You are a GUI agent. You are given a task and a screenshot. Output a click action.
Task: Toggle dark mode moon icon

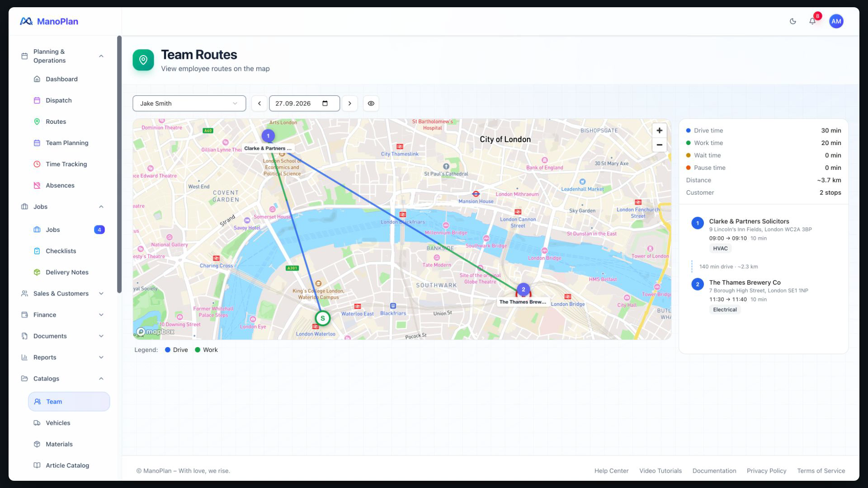793,21
